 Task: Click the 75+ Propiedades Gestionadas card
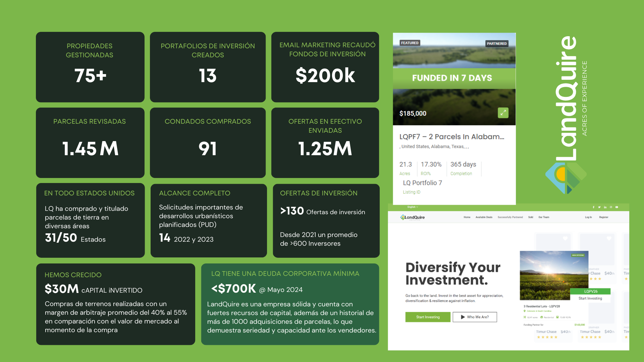90,67
